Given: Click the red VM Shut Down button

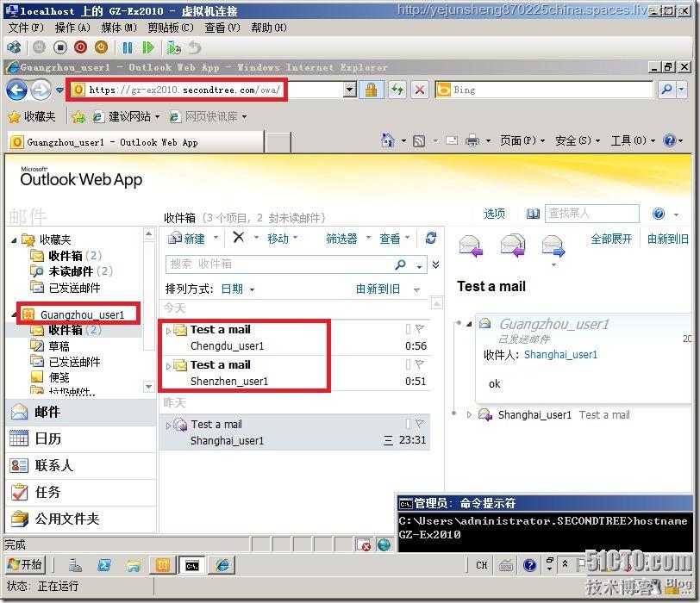Looking at the screenshot, I should point(80,47).
